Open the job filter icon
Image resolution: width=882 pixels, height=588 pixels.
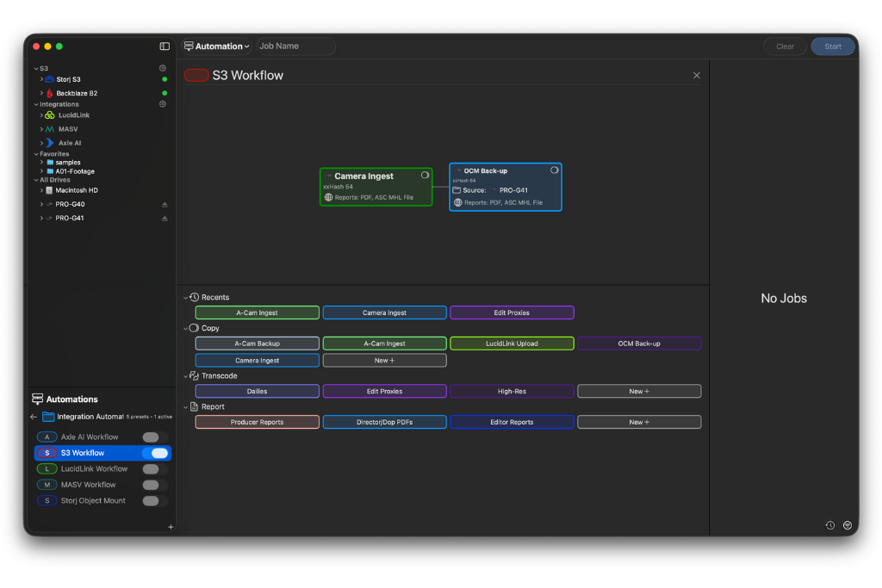click(848, 525)
